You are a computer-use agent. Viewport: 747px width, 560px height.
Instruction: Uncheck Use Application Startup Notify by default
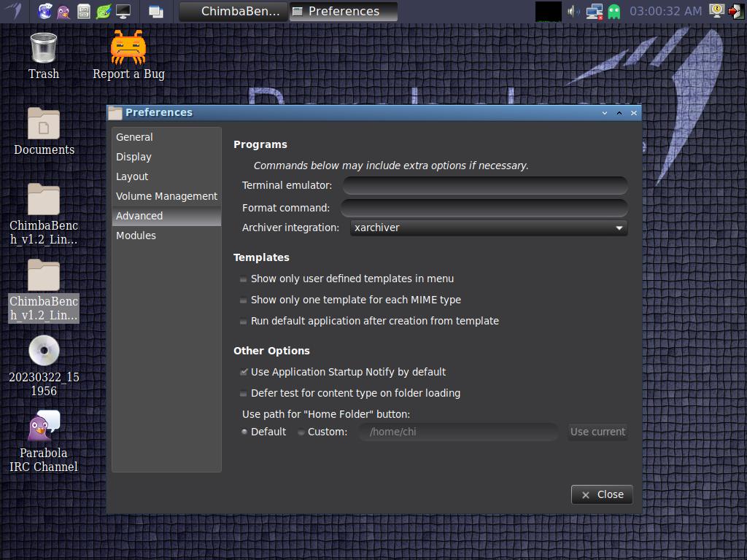coord(343,372)
